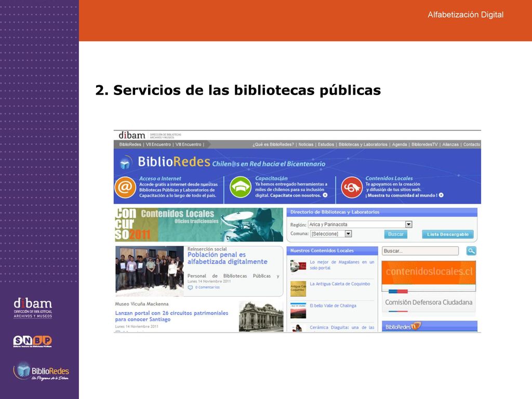Open the Región dropdown showing Arica y Parinacota
The height and width of the screenshot is (399, 532).
pos(360,224)
